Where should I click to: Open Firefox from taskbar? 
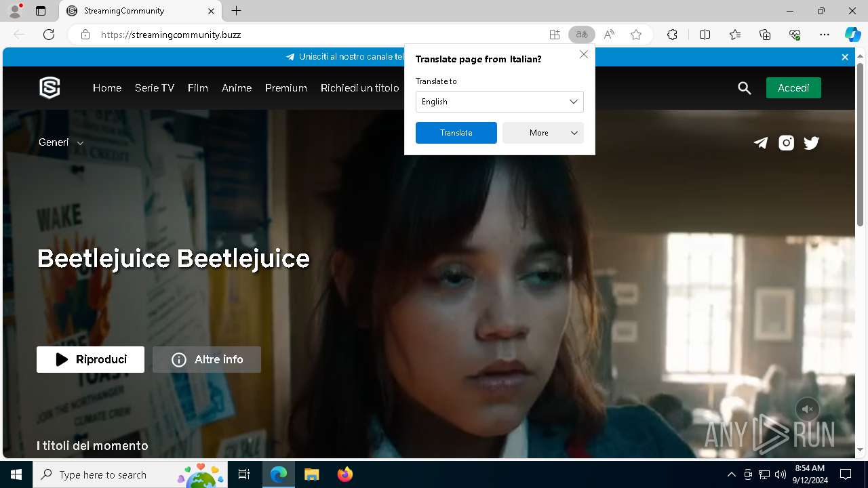tap(345, 474)
